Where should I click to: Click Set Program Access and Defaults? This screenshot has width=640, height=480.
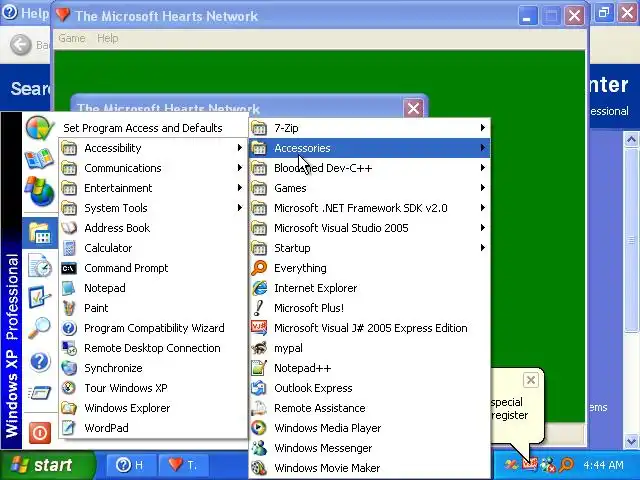click(x=142, y=128)
